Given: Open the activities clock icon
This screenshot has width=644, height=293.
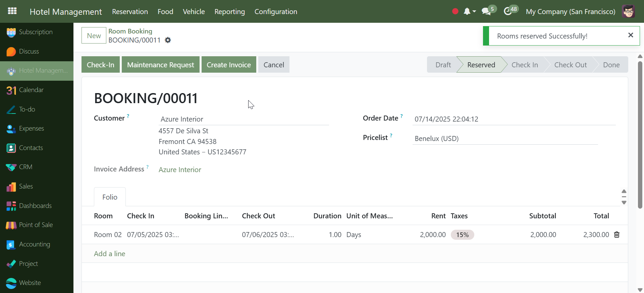Looking at the screenshot, I should 508,11.
